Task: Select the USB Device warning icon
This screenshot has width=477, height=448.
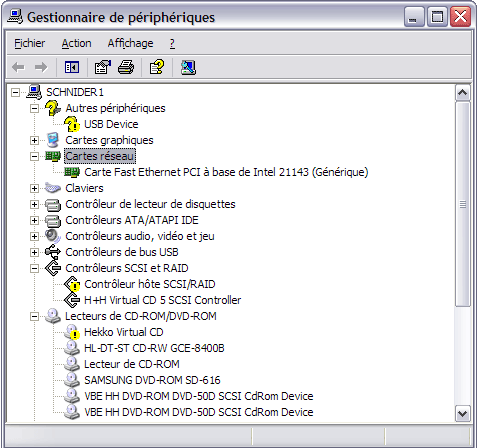Action: coord(72,124)
